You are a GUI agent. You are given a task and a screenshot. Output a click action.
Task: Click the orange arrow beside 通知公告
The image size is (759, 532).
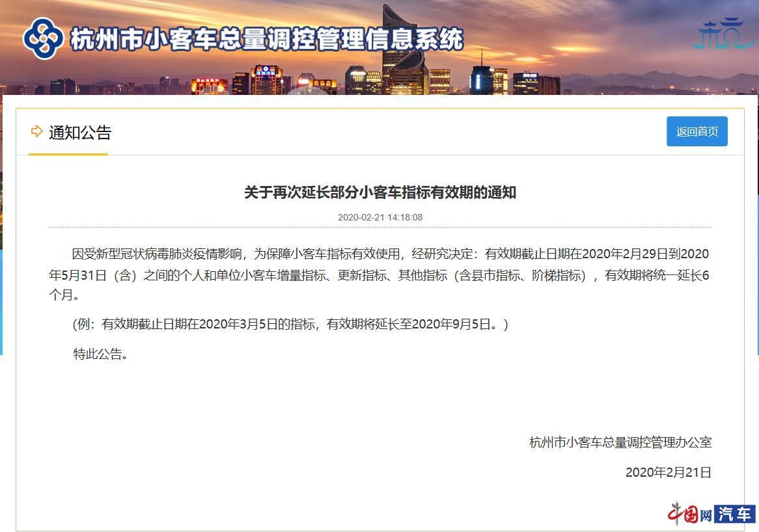(x=37, y=131)
